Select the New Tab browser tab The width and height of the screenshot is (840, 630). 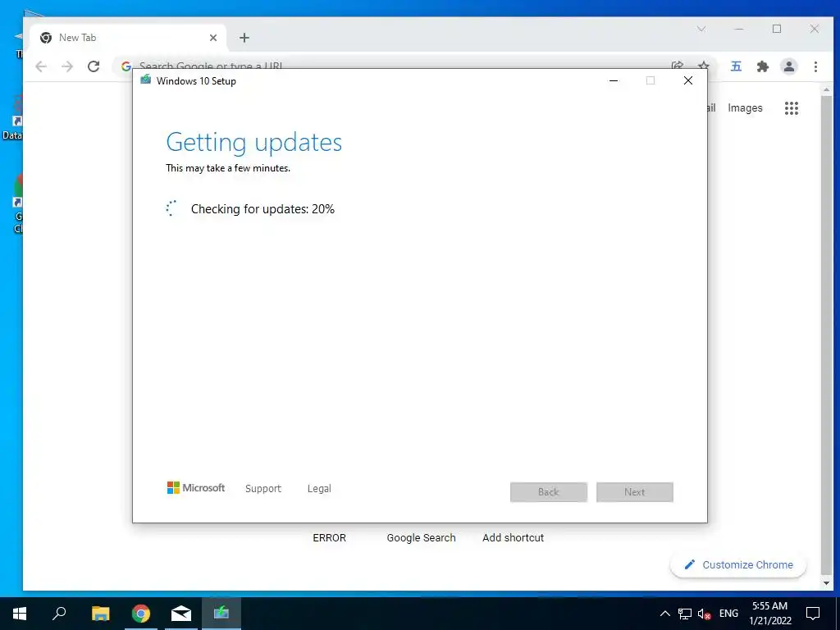(x=129, y=38)
